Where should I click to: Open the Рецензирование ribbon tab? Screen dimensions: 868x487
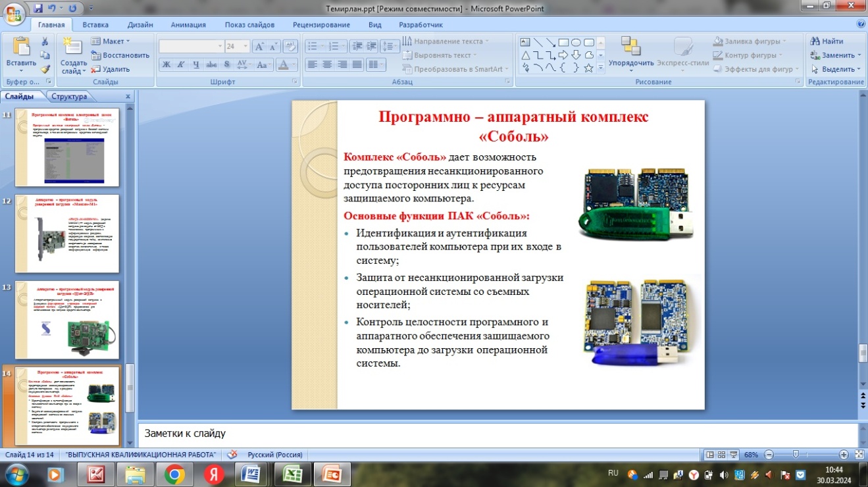click(x=321, y=25)
